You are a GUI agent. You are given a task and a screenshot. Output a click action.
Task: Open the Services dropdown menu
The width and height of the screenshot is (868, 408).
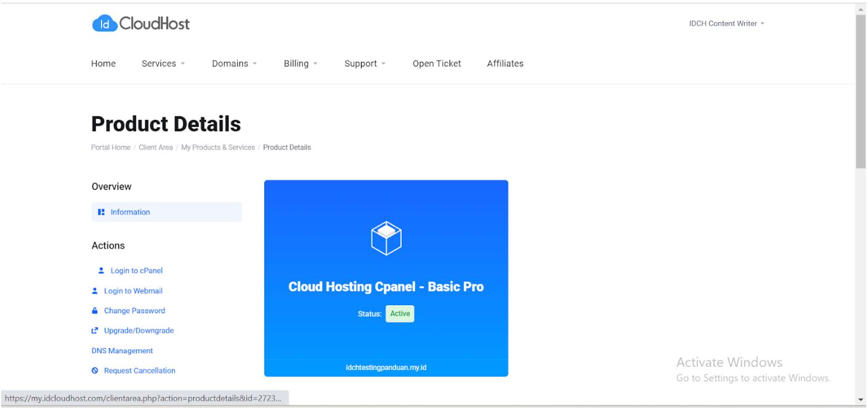click(x=163, y=63)
